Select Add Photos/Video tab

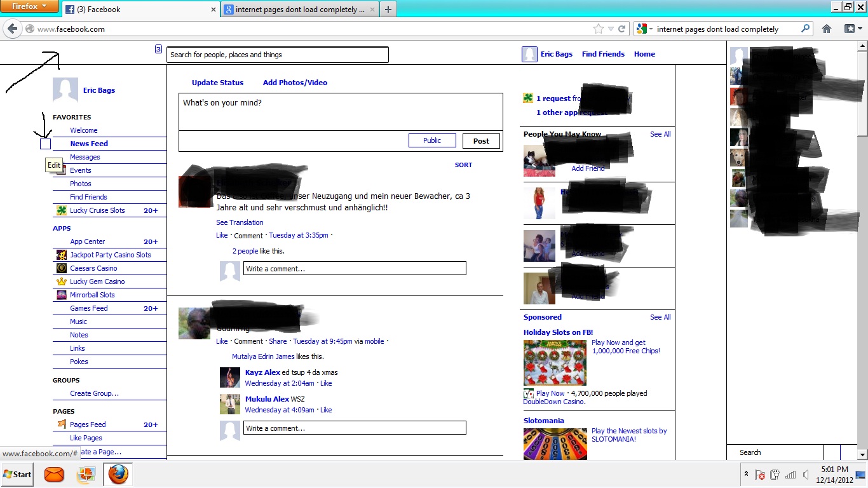(295, 83)
